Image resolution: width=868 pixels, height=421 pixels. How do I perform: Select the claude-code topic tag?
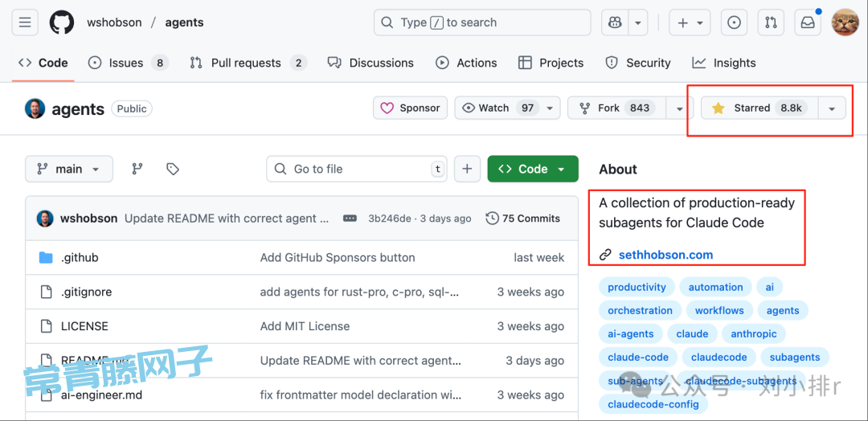click(x=638, y=357)
